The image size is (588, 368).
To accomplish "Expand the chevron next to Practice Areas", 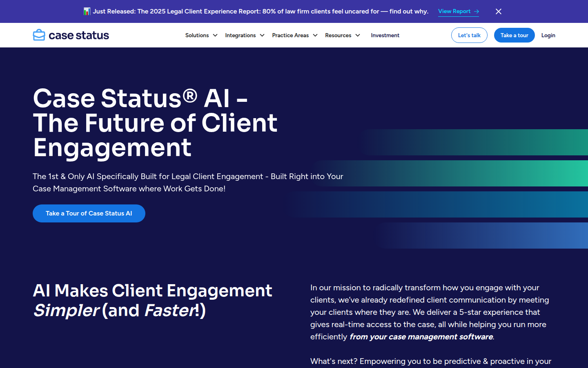I will [x=315, y=36].
